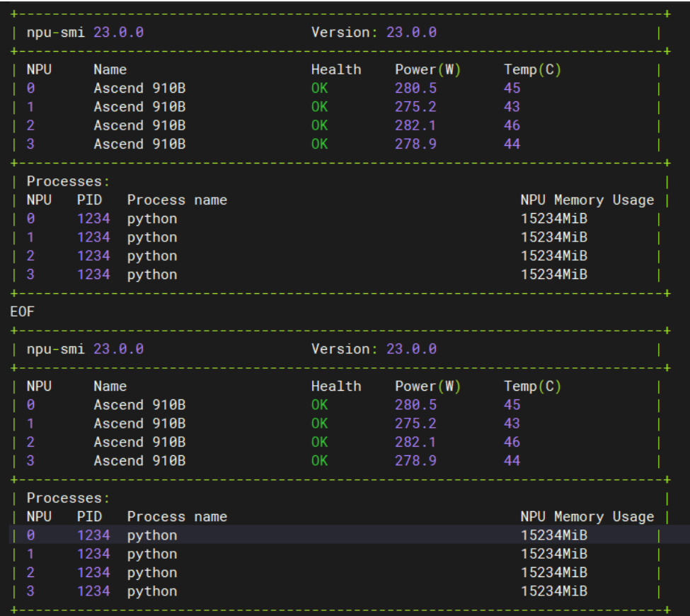This screenshot has height=616, width=690.
Task: Select OK health of NPU 3, first table
Action: 319,144
